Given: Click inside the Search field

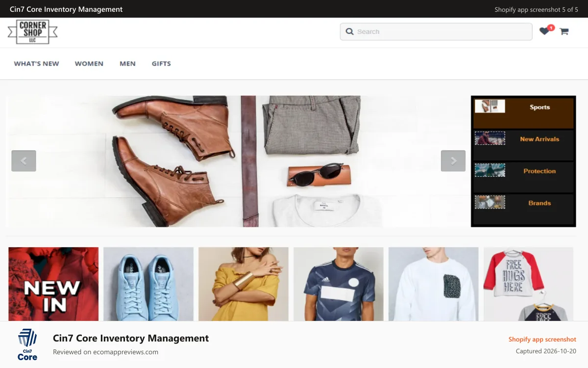Looking at the screenshot, I should 436,31.
